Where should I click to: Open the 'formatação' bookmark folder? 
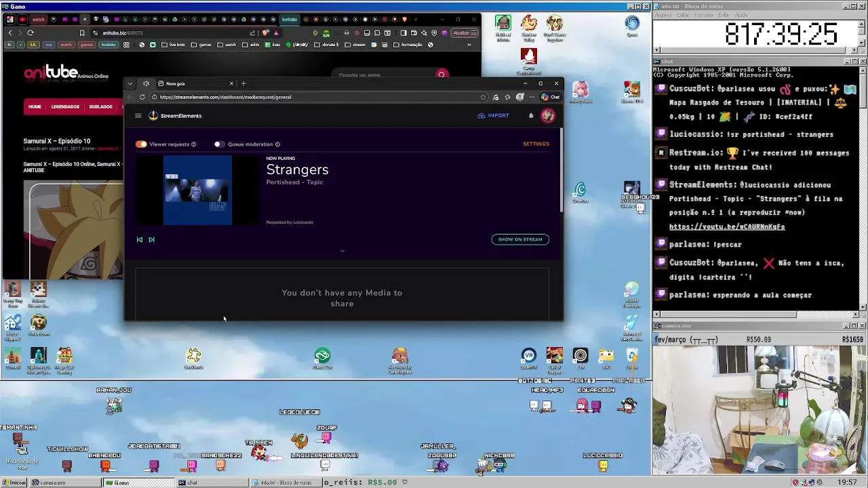point(408,45)
